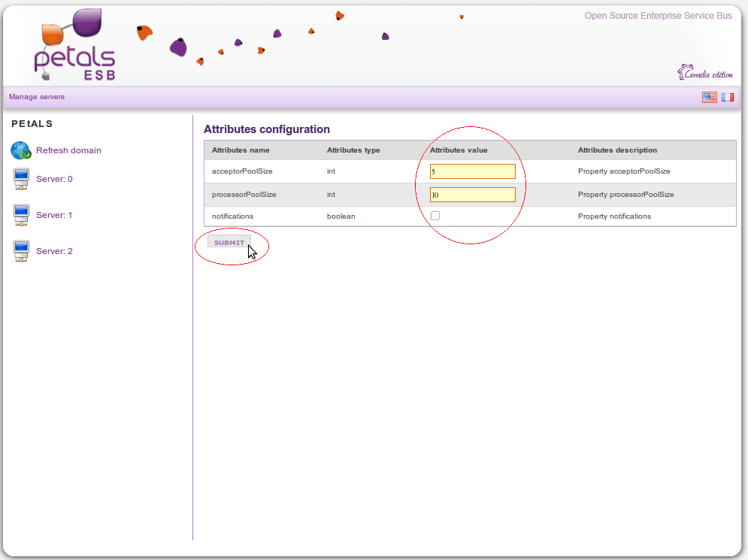748x560 pixels.
Task: Enable the notifications checkbox
Action: click(x=435, y=216)
